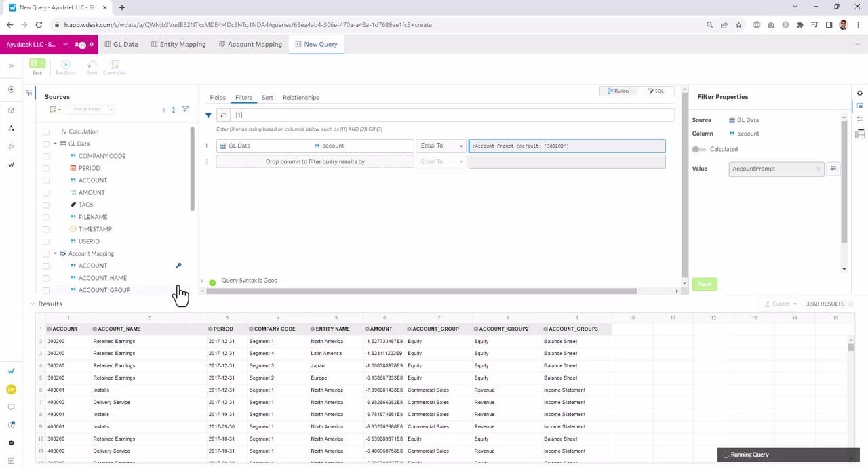Switch to the Sort tab

[x=267, y=97]
